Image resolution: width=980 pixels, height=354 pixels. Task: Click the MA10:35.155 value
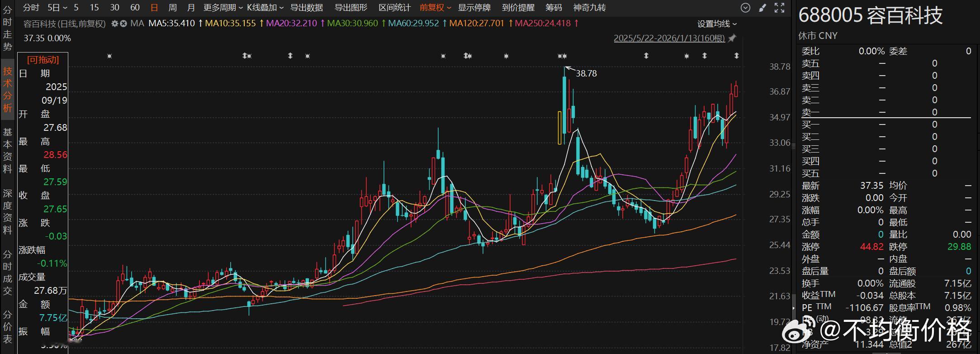click(231, 24)
